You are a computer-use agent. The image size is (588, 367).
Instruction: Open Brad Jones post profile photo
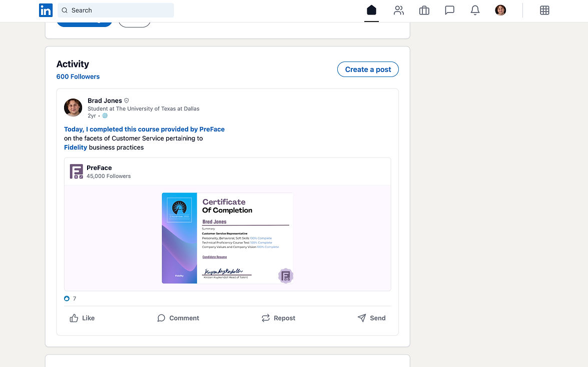[x=73, y=107]
